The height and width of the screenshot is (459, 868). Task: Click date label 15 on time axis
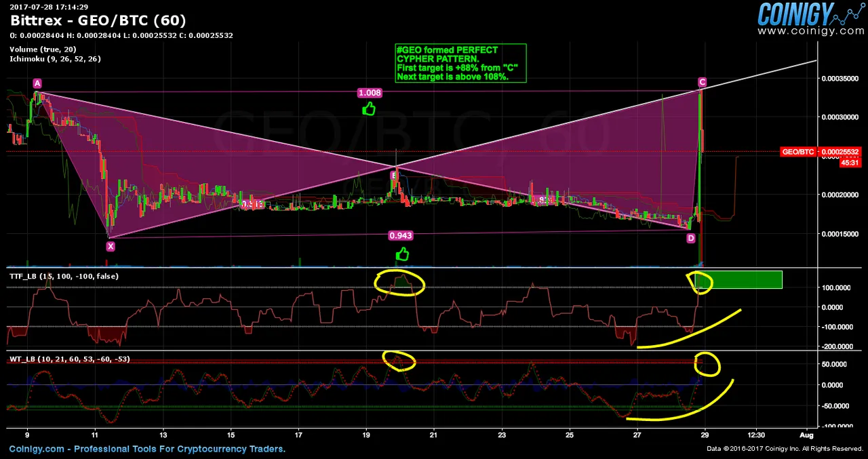pos(231,435)
